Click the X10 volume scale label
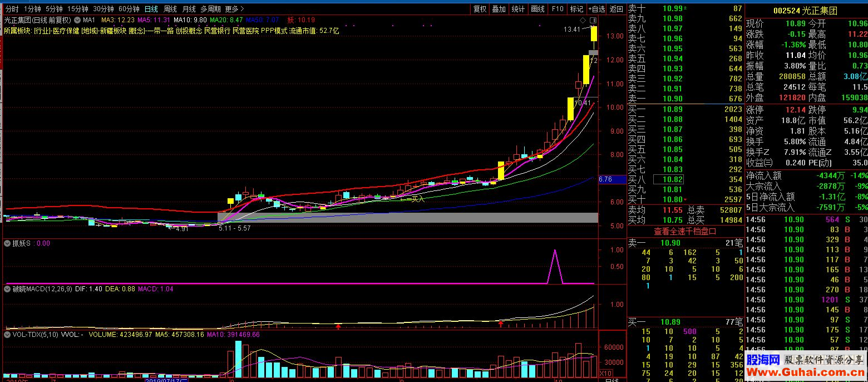 [x=605, y=373]
